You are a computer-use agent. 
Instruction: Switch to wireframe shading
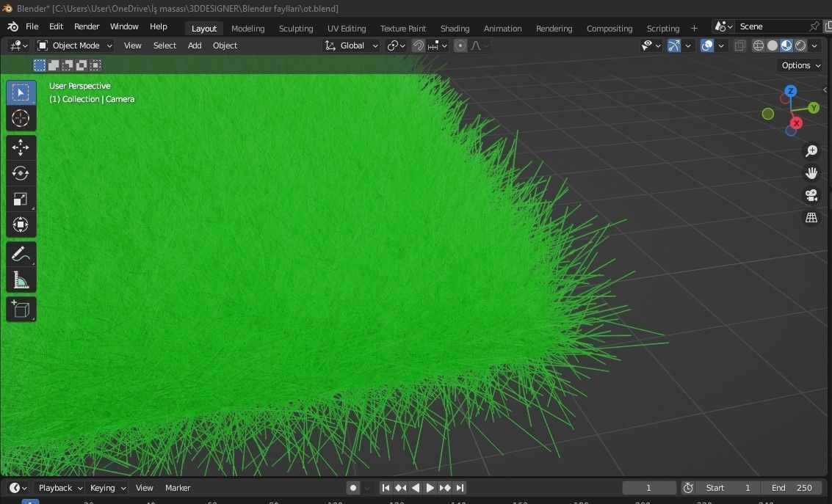(x=759, y=45)
